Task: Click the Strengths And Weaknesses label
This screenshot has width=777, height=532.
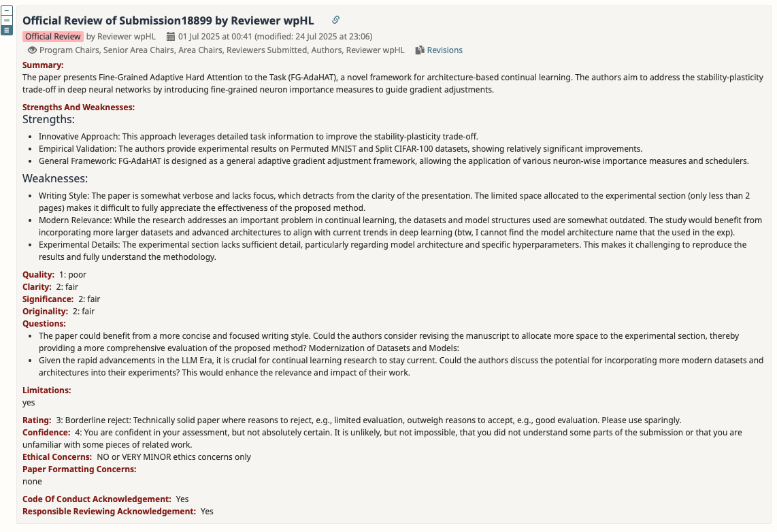Action: coord(78,107)
